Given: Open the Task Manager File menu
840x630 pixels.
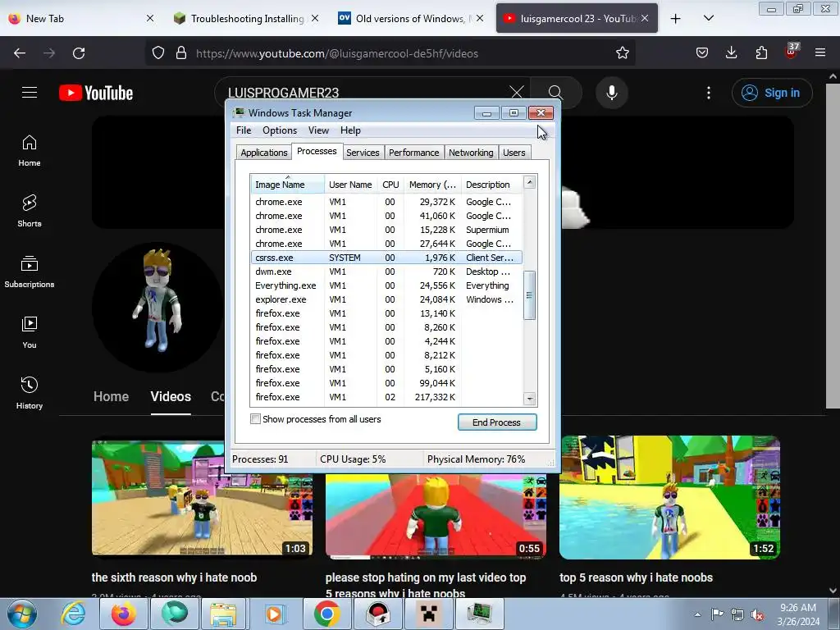Looking at the screenshot, I should [244, 130].
